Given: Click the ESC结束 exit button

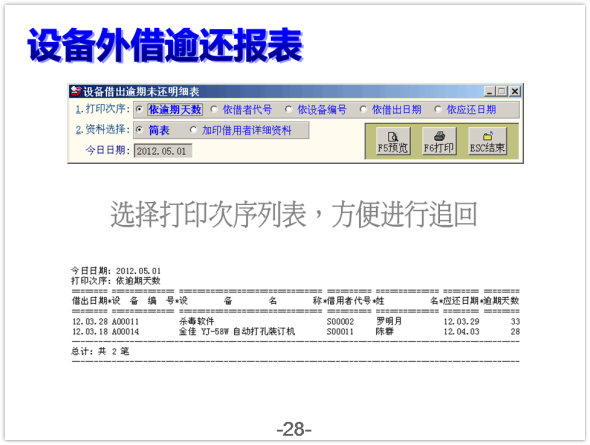Looking at the screenshot, I should click(x=487, y=141).
